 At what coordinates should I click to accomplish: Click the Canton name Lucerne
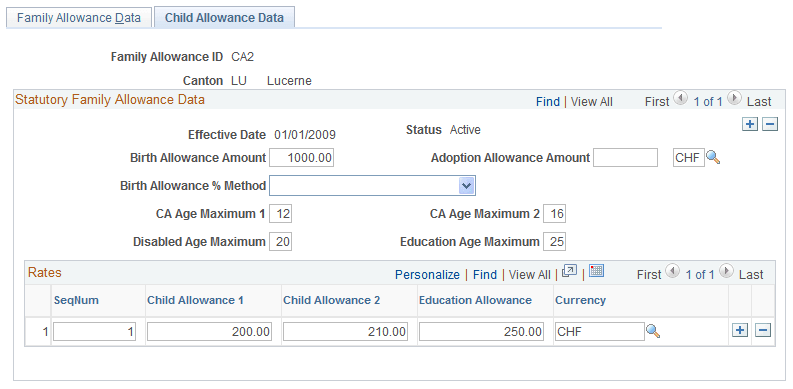[x=289, y=81]
